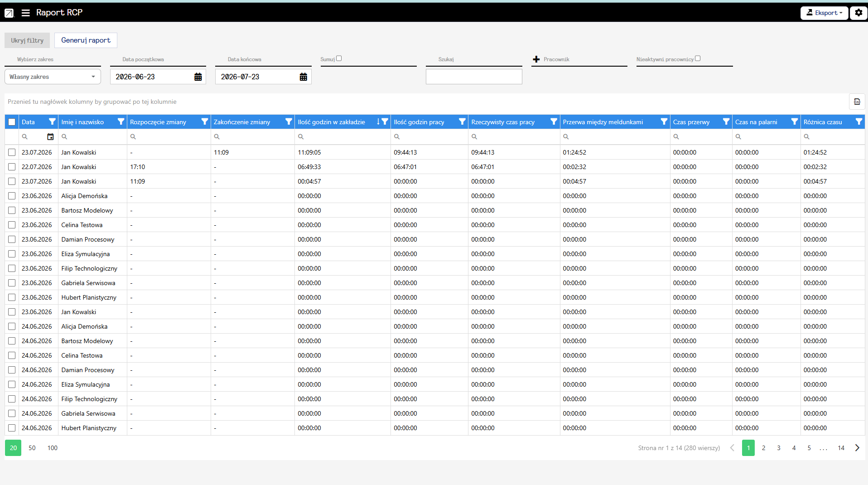Open calendar picker for Data początkowa

198,77
